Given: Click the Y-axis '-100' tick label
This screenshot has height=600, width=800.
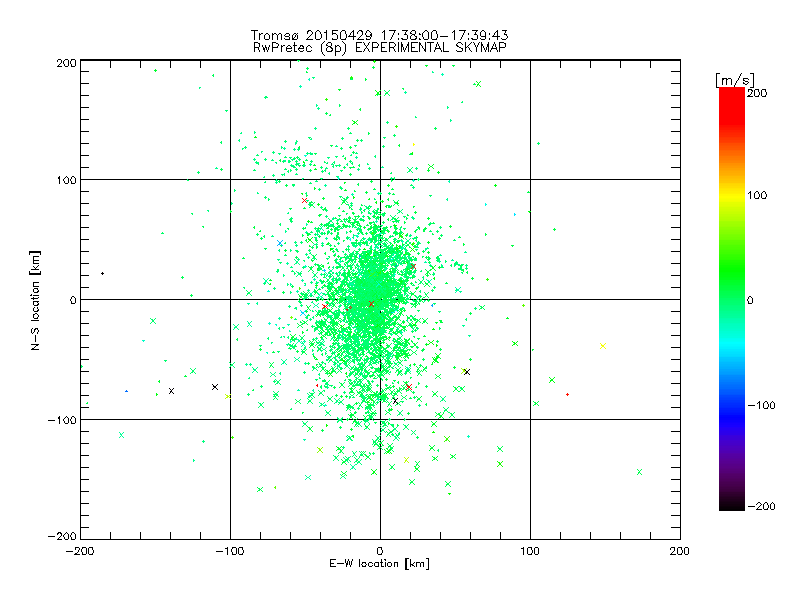Looking at the screenshot, I should tap(62, 420).
